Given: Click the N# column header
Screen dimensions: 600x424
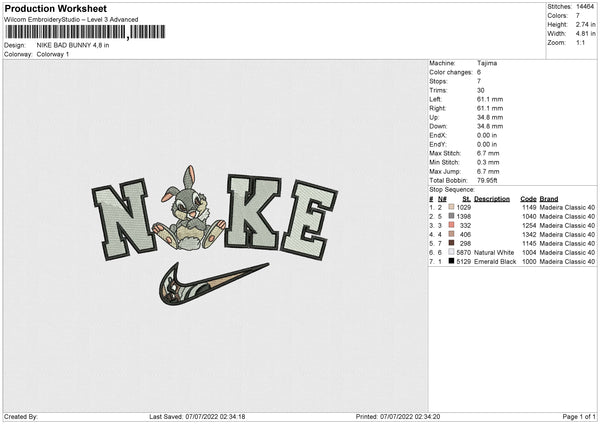Looking at the screenshot, I should (442, 199).
